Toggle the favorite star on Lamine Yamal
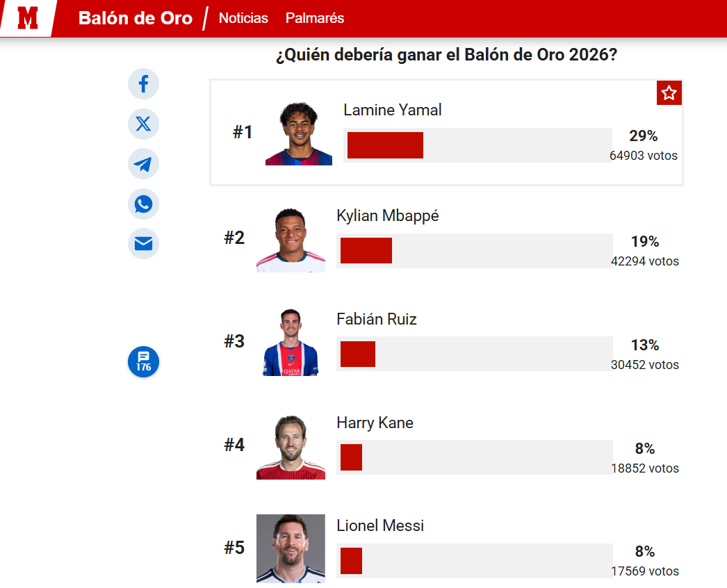 [669, 92]
